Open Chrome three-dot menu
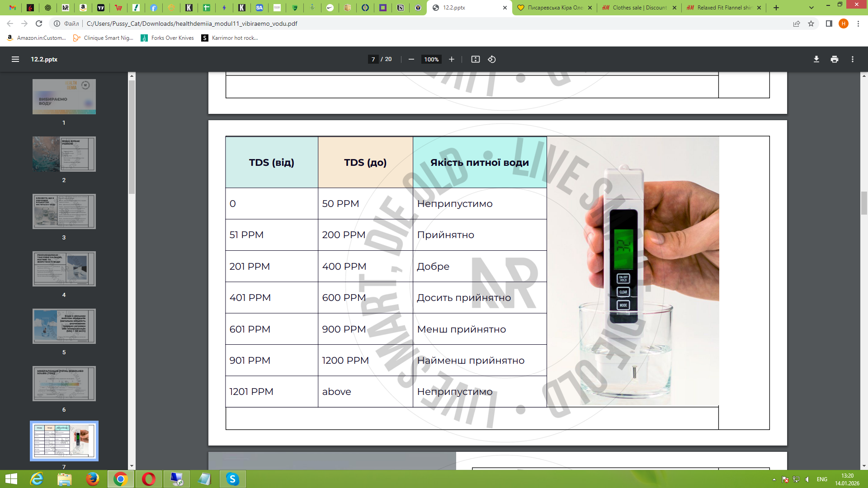Viewport: 868px width, 488px height. pyautogui.click(x=858, y=23)
